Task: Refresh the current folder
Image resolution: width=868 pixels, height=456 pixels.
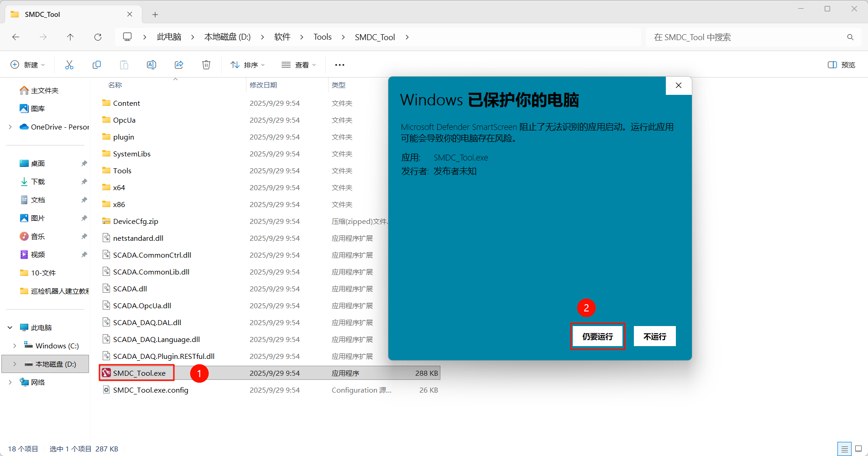Action: tap(98, 37)
